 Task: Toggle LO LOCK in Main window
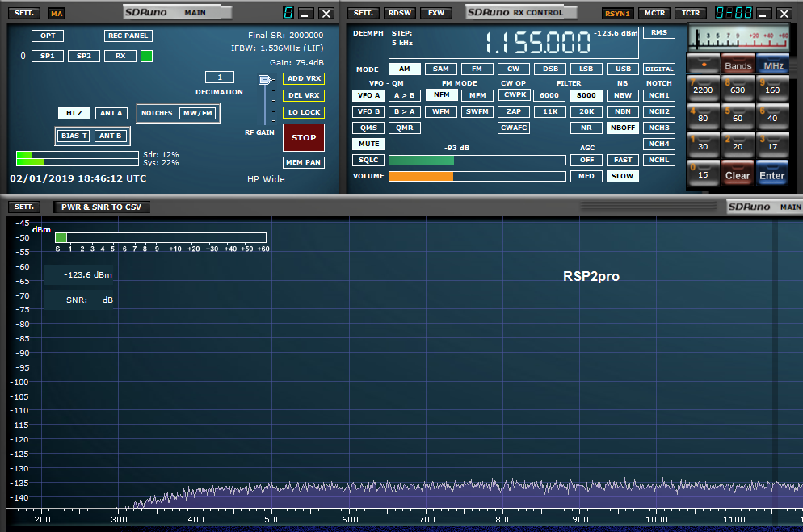[304, 112]
